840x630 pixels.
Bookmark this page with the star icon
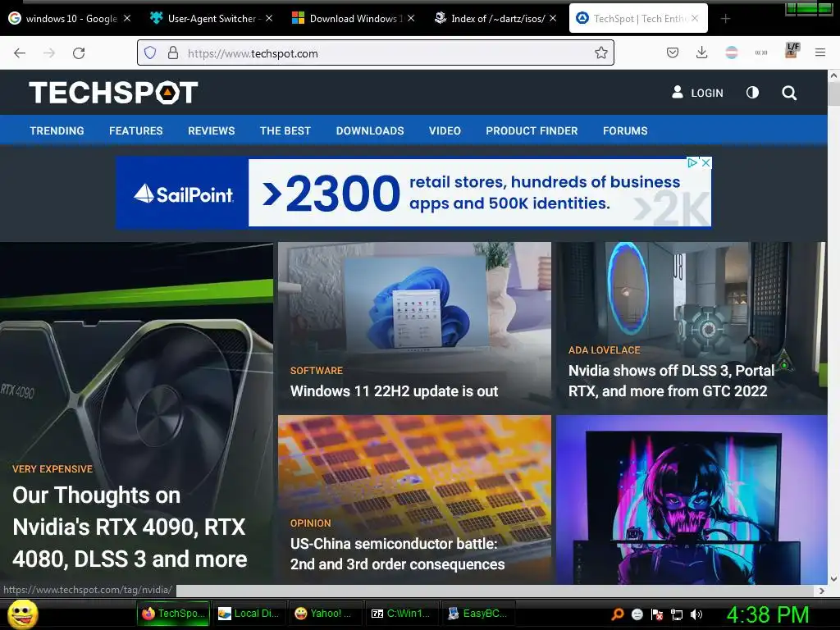(601, 52)
